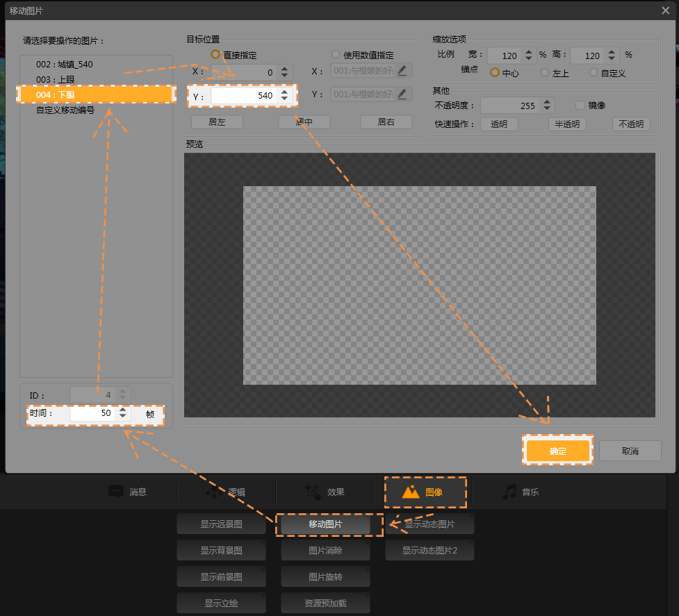This screenshot has width=679, height=616.
Task: Close the 移动图片 dialog
Action: 665,9
